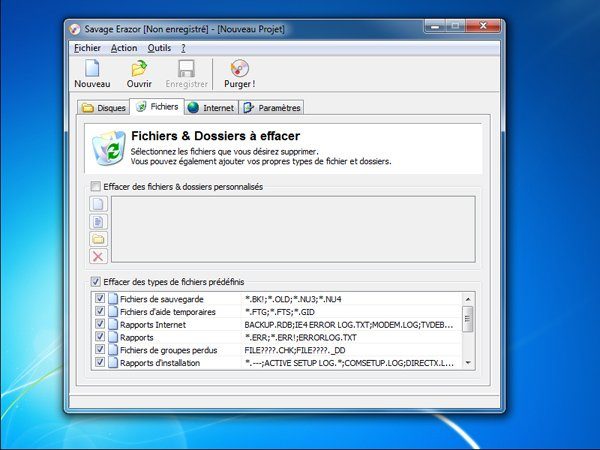Click the empty custom files list box

coord(293,230)
